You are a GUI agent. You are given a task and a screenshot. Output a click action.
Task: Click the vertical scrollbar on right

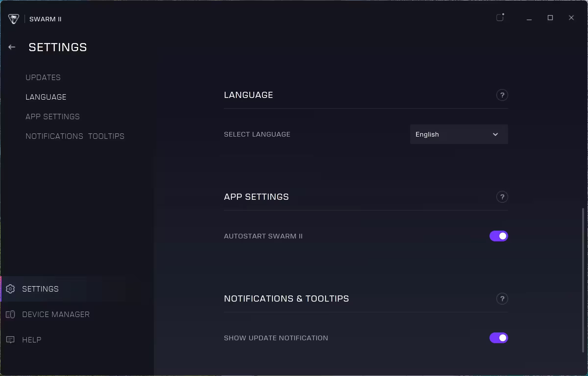click(x=583, y=280)
